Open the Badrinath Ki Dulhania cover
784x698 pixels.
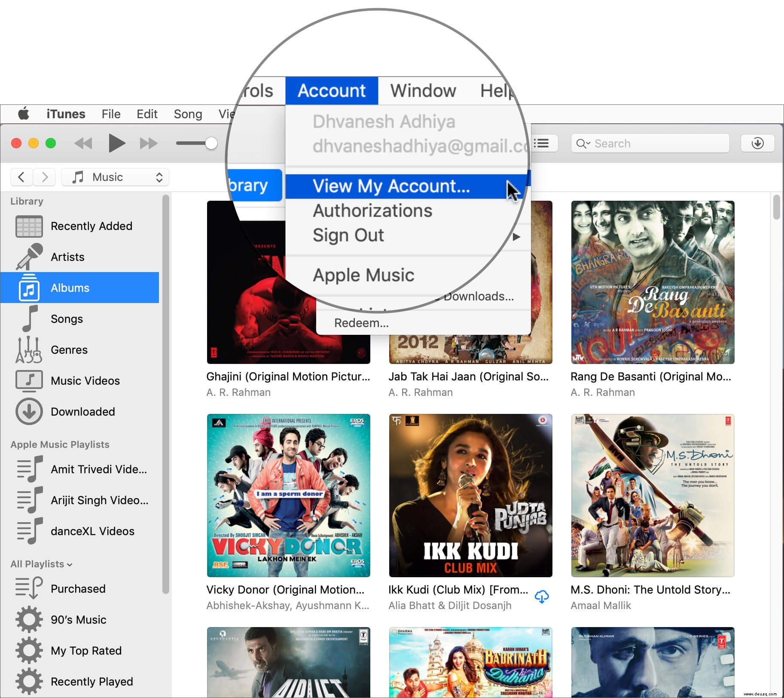[x=470, y=662]
